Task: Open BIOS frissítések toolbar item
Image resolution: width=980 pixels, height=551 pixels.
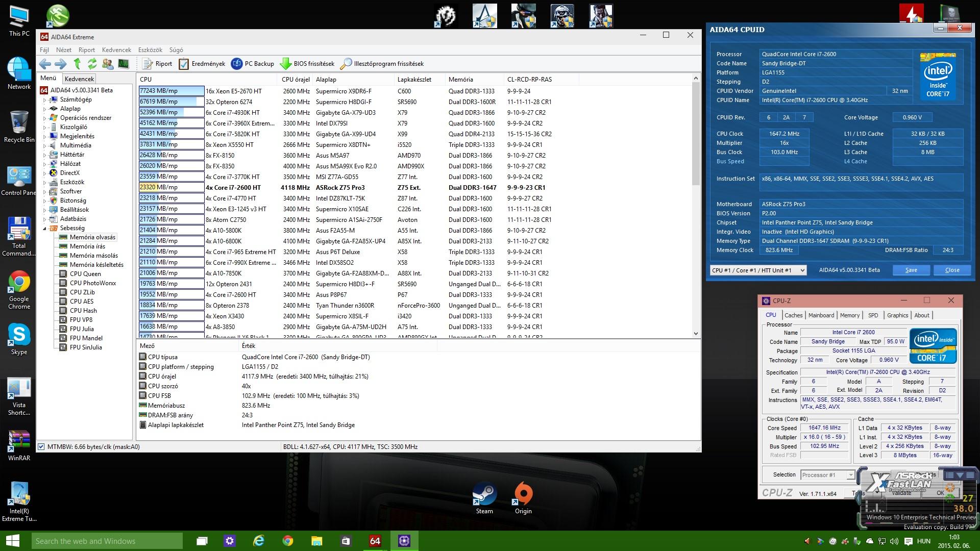Action: pos(307,64)
